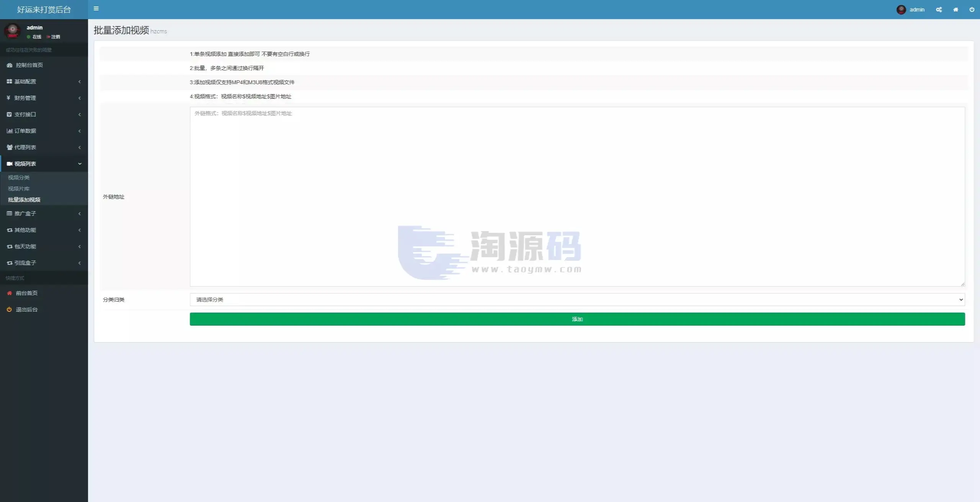Open 前台首页 shortcut
The width and height of the screenshot is (980, 502).
tap(44, 293)
